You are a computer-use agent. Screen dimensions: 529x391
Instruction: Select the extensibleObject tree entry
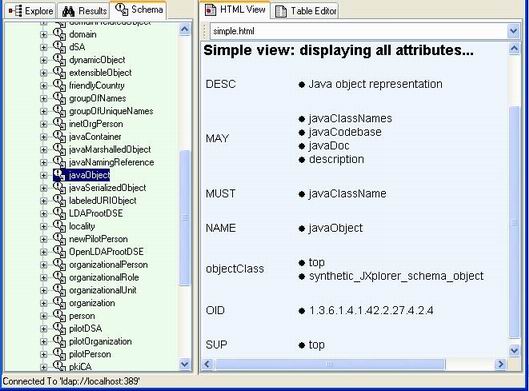coord(100,73)
